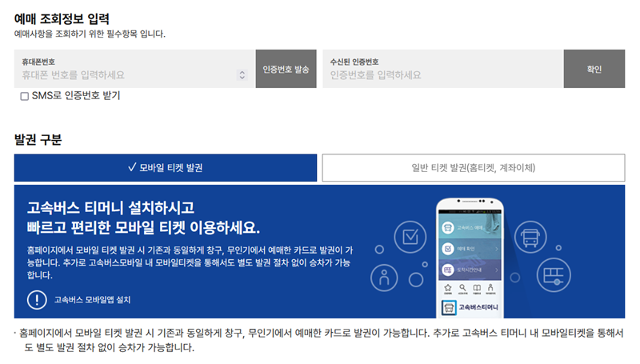Click the received verification code field
The height and width of the screenshot is (364, 640).
coord(443,69)
